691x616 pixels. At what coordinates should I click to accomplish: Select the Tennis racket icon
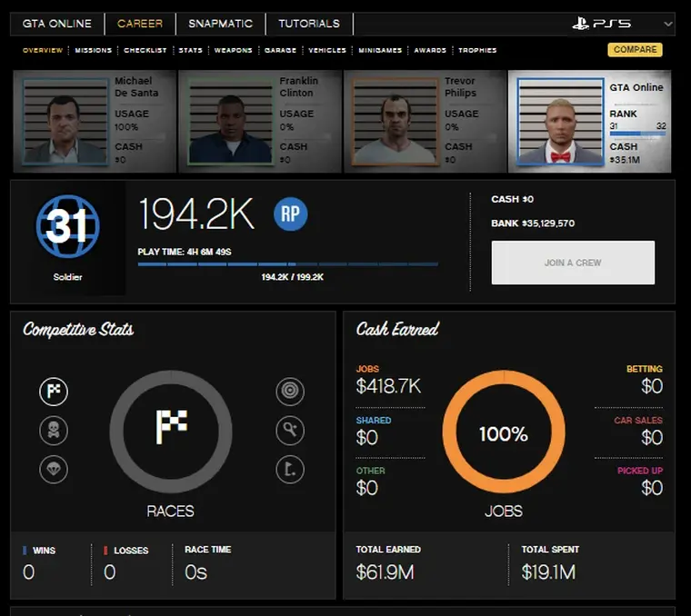[x=290, y=430]
